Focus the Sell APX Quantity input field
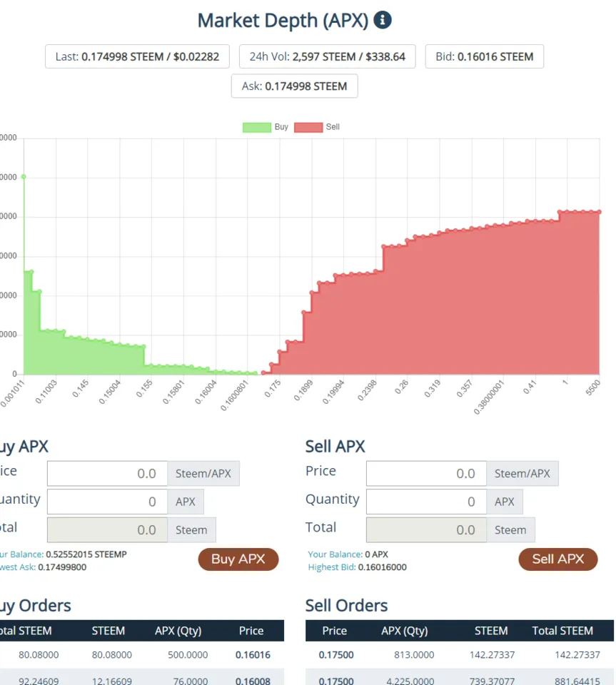This screenshot has width=616, height=685. coord(426,502)
